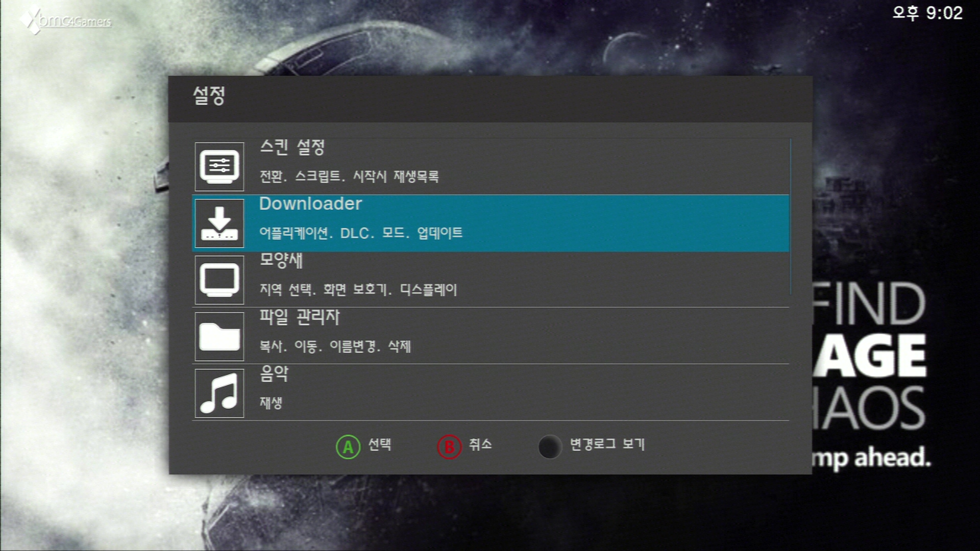Open the 모양새 settings entry
The height and width of the screenshot is (551, 980).
click(491, 280)
